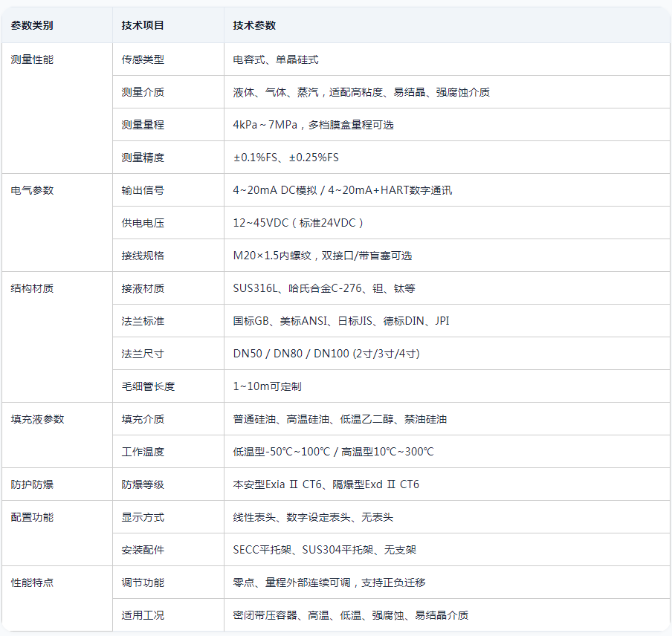Select the 工作温度 item cell
The height and width of the screenshot is (636, 672).
(x=169, y=452)
